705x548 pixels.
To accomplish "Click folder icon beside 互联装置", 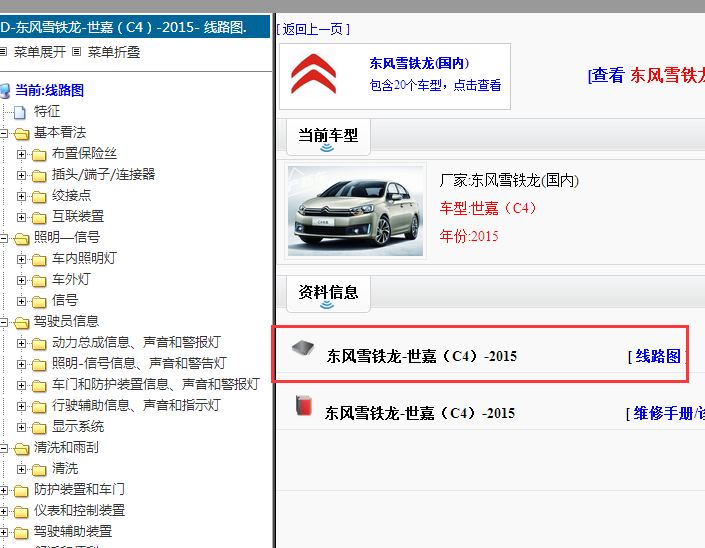I will (x=39, y=218).
